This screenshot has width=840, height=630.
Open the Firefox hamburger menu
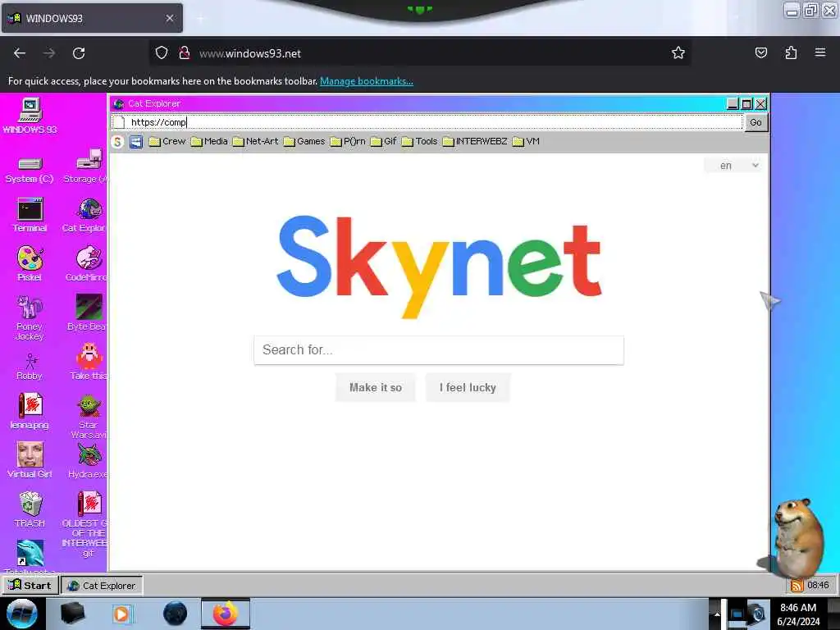(820, 52)
